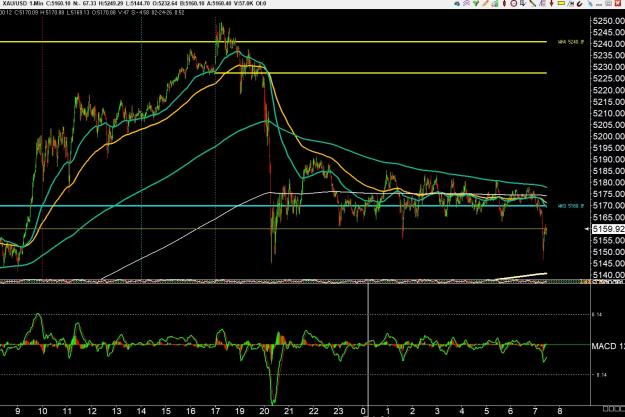The height and width of the screenshot is (417, 625).
Task: Open the three-dots more options icon
Action: tap(599, 4)
